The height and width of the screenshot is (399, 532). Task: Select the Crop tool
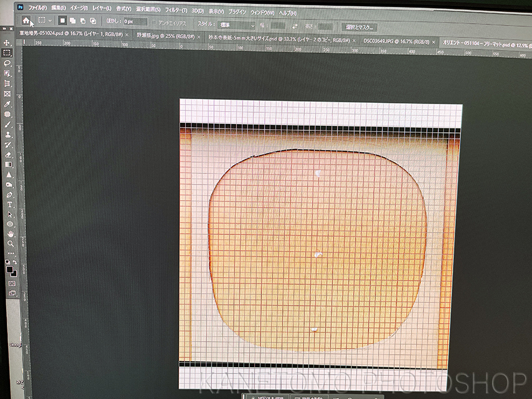[x=7, y=84]
